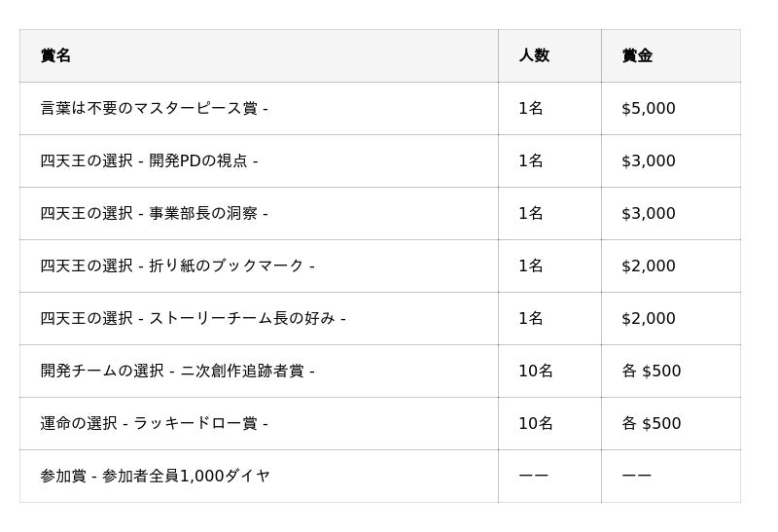The height and width of the screenshot is (532, 778).
Task: Click the $5,000 prize amount
Action: pyautogui.click(x=648, y=108)
